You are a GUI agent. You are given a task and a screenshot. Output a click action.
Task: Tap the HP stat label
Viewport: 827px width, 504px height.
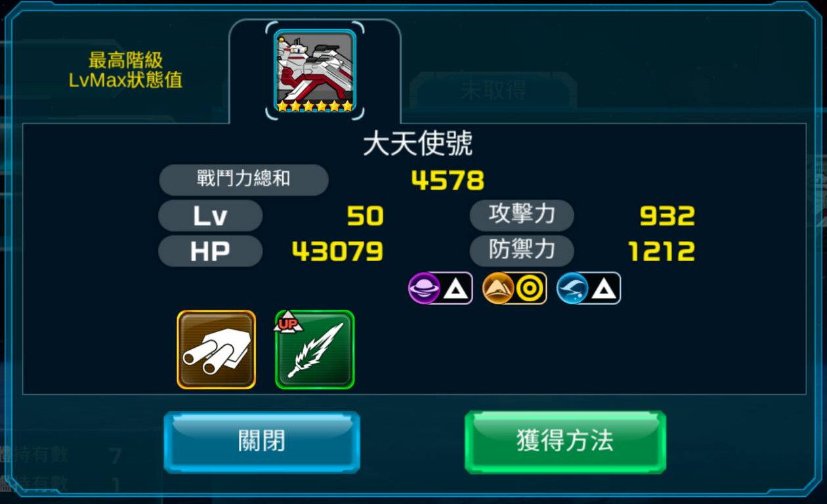coord(211,251)
